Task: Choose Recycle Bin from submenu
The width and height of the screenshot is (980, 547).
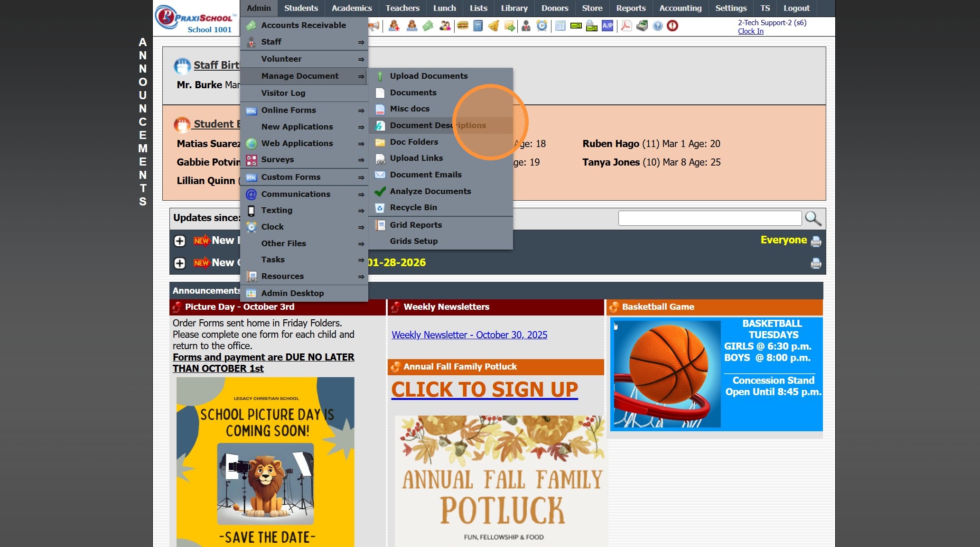Action: tap(413, 207)
